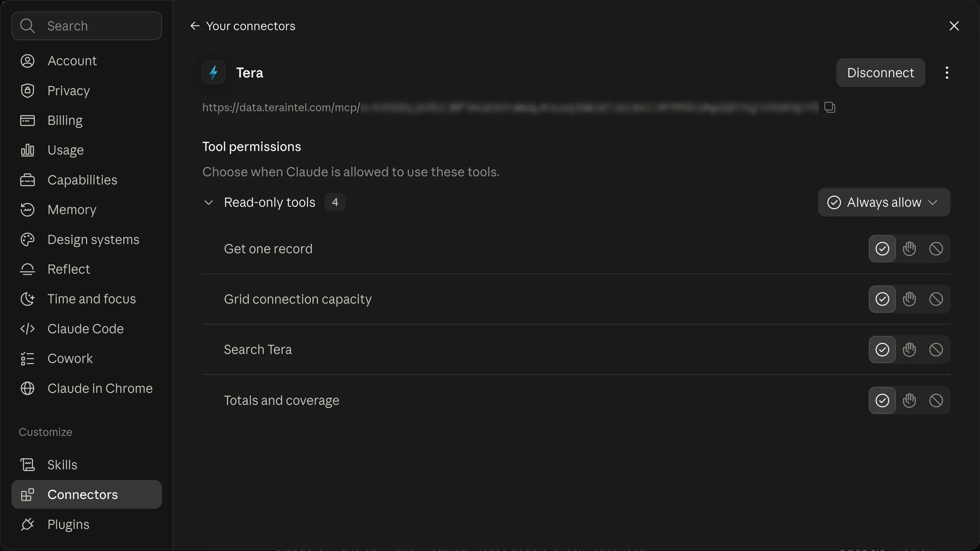Set Get one record to needs approval
The image size is (980, 551).
pyautogui.click(x=909, y=249)
